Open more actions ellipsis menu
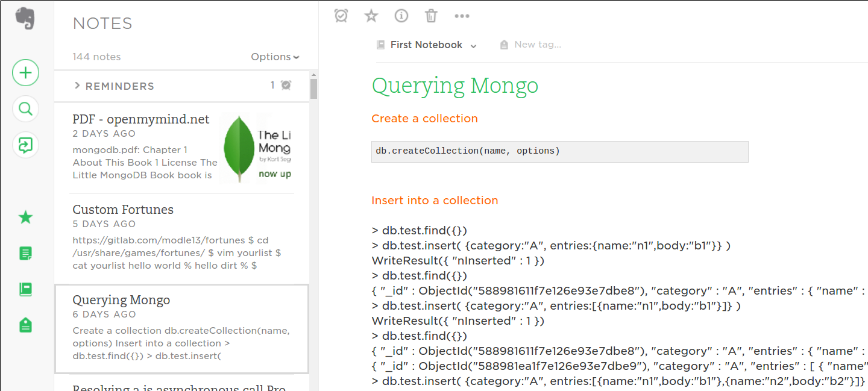 click(462, 16)
